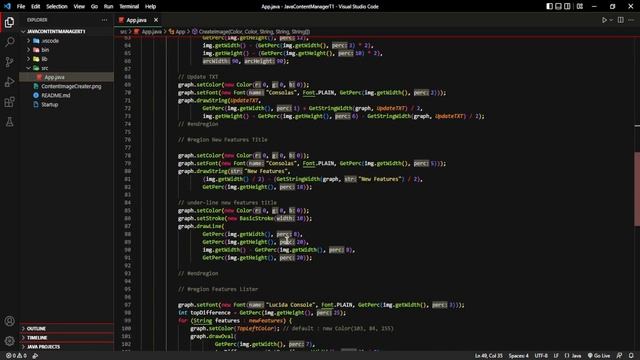Open errors and warnings in status bar
This screenshot has width=640, height=360.
[x=16, y=356]
